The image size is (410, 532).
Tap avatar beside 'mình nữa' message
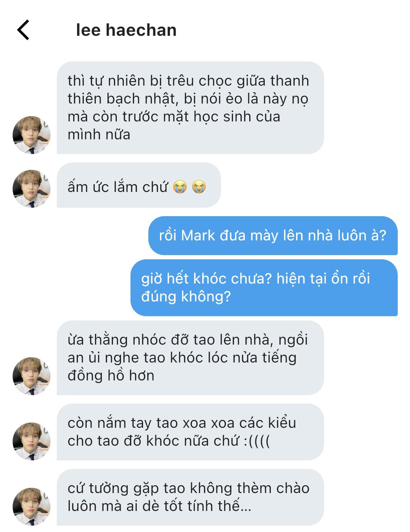click(x=32, y=135)
